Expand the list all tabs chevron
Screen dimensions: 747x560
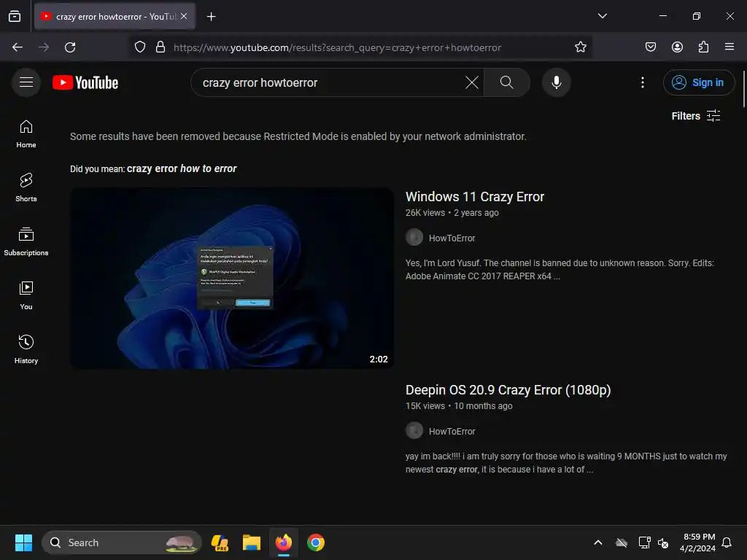point(602,16)
